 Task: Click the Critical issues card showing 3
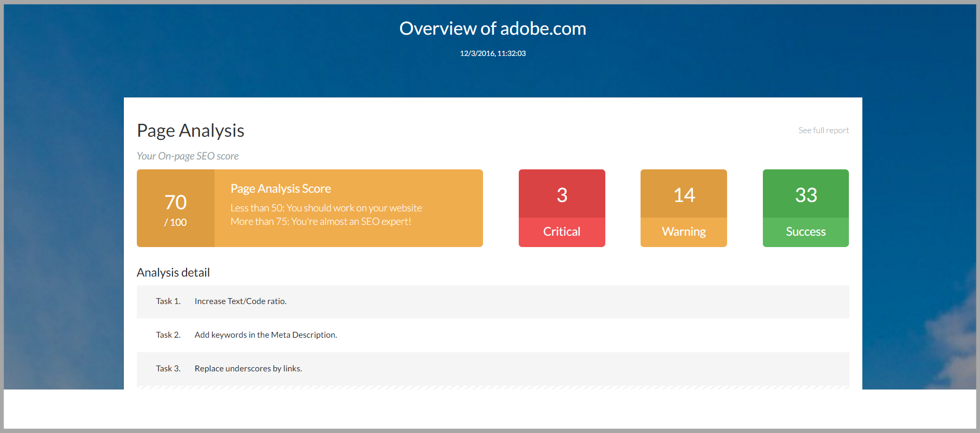[x=562, y=208]
